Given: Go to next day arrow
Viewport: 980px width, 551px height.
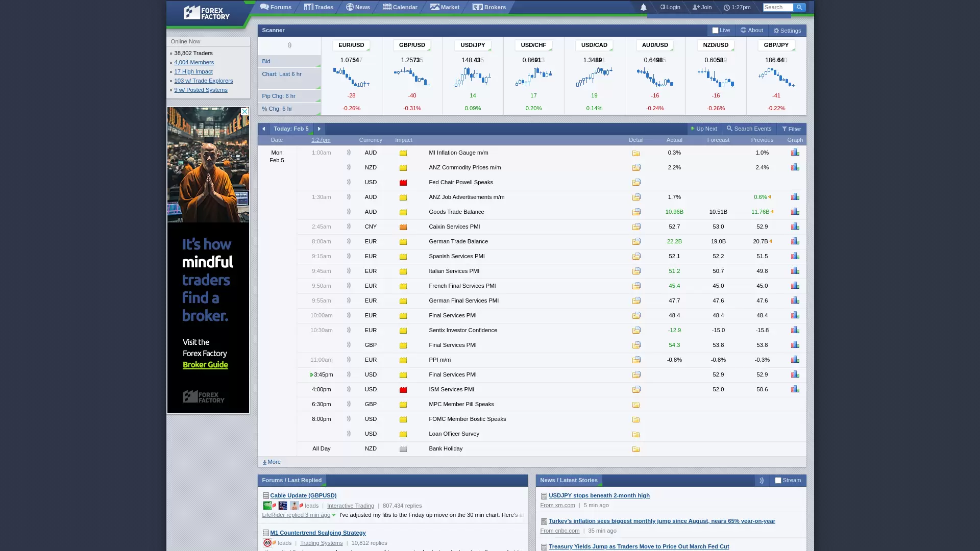Looking at the screenshot, I should [319, 129].
